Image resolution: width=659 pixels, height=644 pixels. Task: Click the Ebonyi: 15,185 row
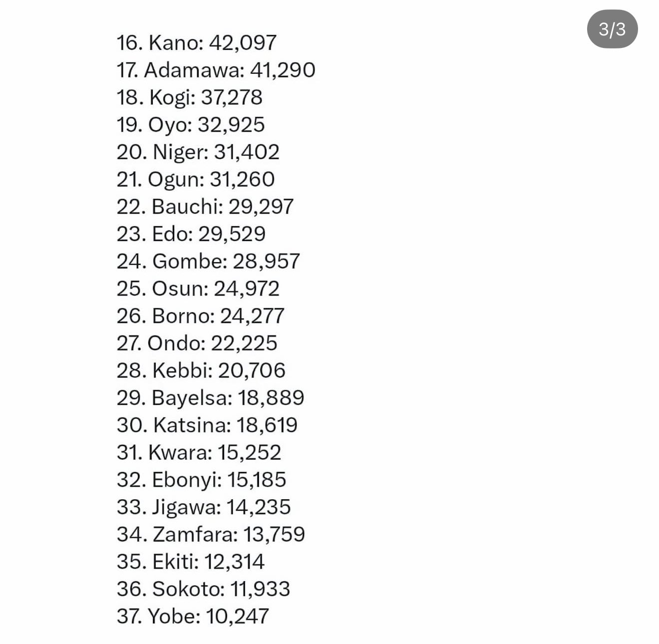202,480
